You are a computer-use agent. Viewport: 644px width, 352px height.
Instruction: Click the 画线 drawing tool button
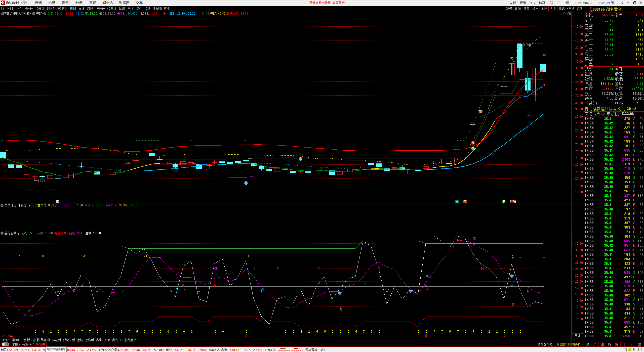tap(544, 9)
